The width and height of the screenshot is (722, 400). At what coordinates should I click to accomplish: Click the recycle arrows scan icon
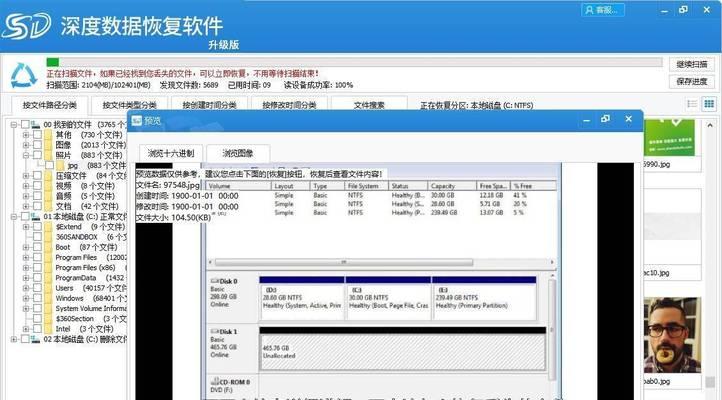pyautogui.click(x=23, y=75)
